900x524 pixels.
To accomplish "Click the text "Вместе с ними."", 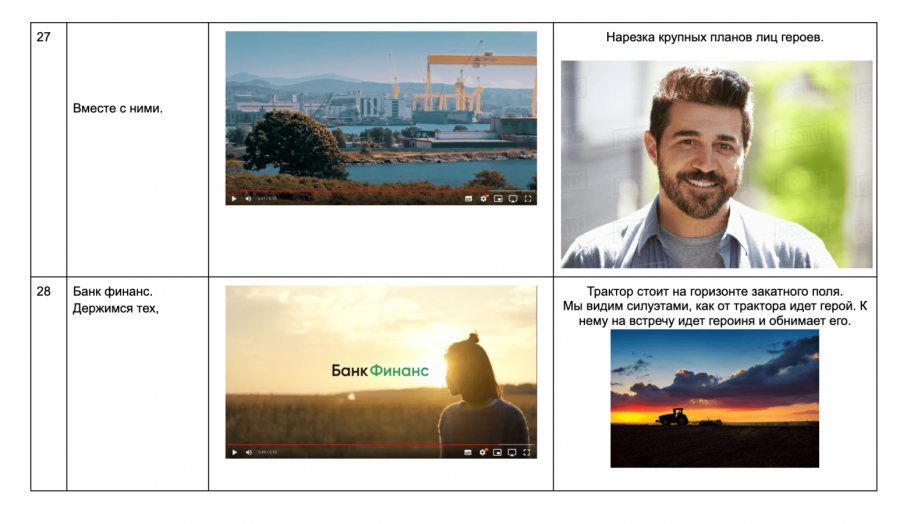I will [x=118, y=108].
